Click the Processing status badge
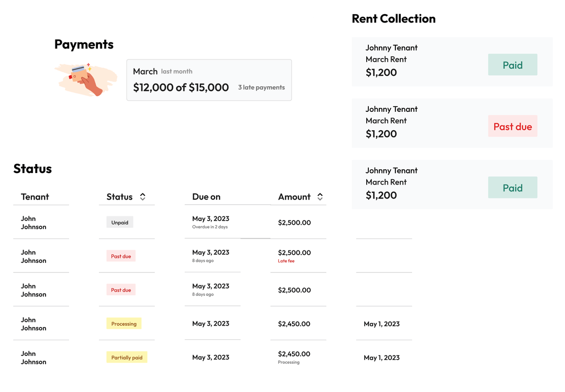The image size is (565, 392). (x=123, y=323)
